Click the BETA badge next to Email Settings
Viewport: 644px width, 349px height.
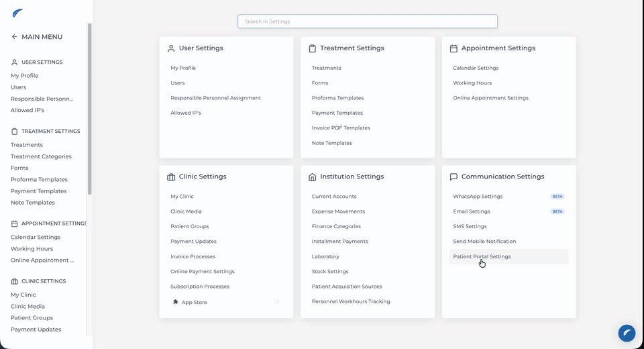click(557, 211)
